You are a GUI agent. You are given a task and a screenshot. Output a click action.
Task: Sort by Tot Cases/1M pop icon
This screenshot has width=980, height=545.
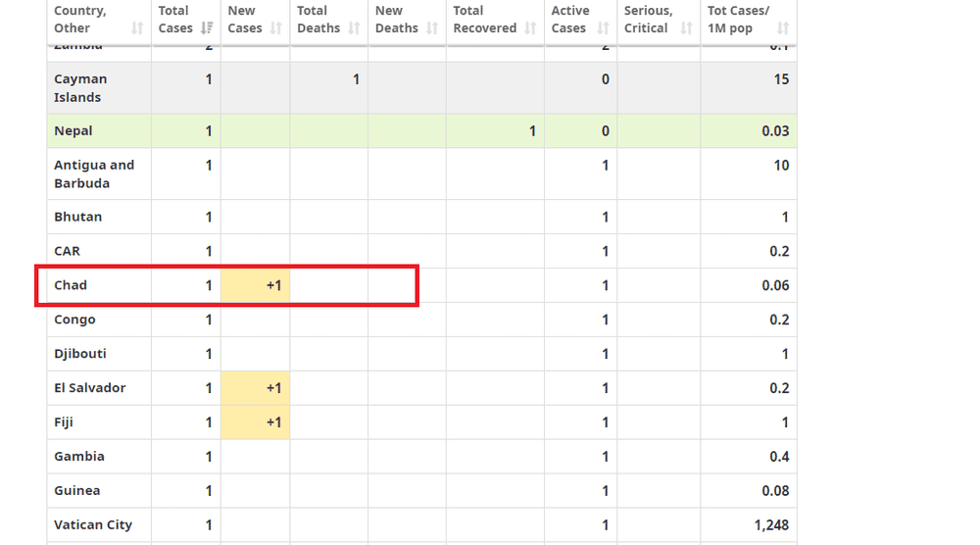click(x=782, y=28)
